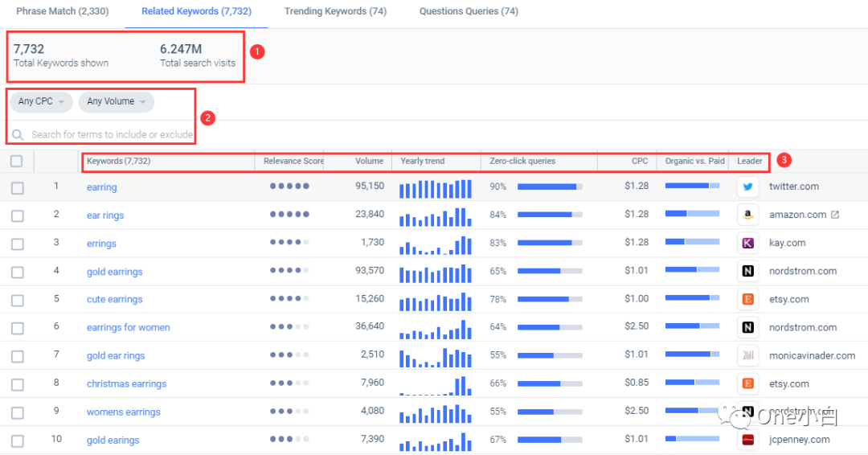Open the errings keyword link
This screenshot has height=455, width=868.
coord(101,244)
